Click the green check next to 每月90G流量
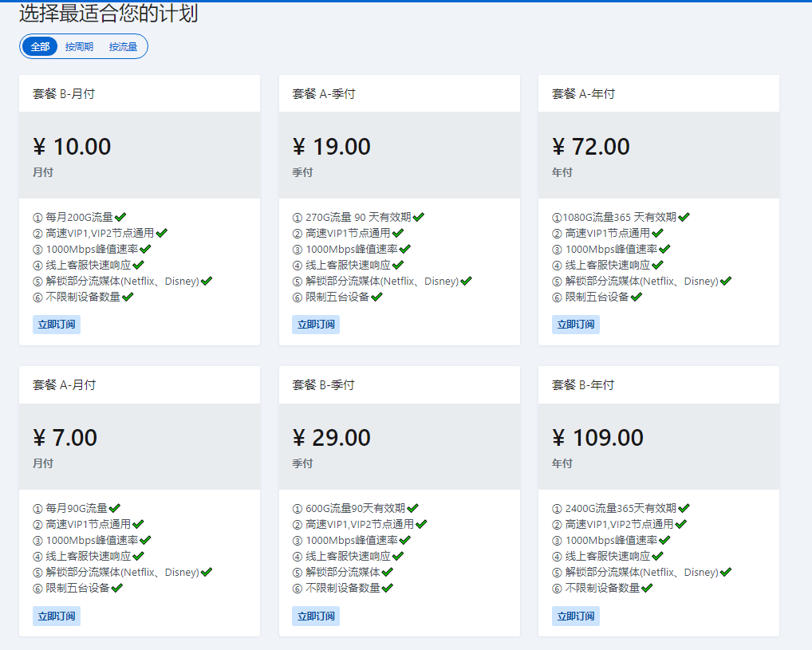 pos(114,508)
